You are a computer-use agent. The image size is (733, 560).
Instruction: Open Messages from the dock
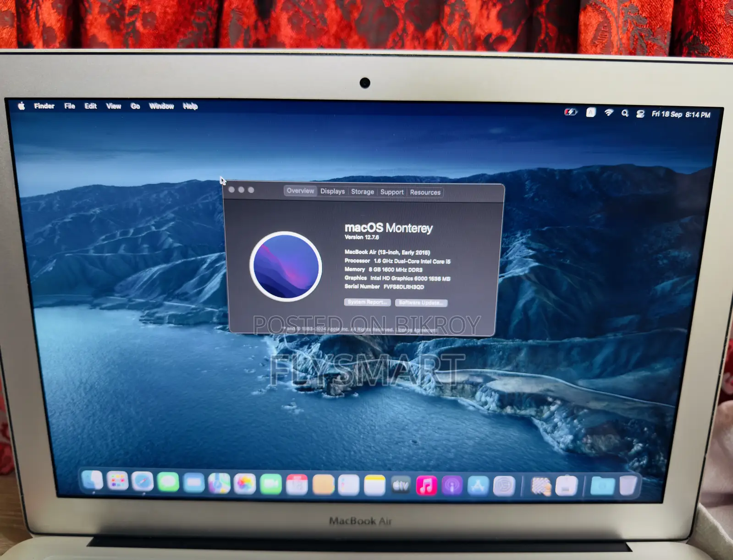168,482
